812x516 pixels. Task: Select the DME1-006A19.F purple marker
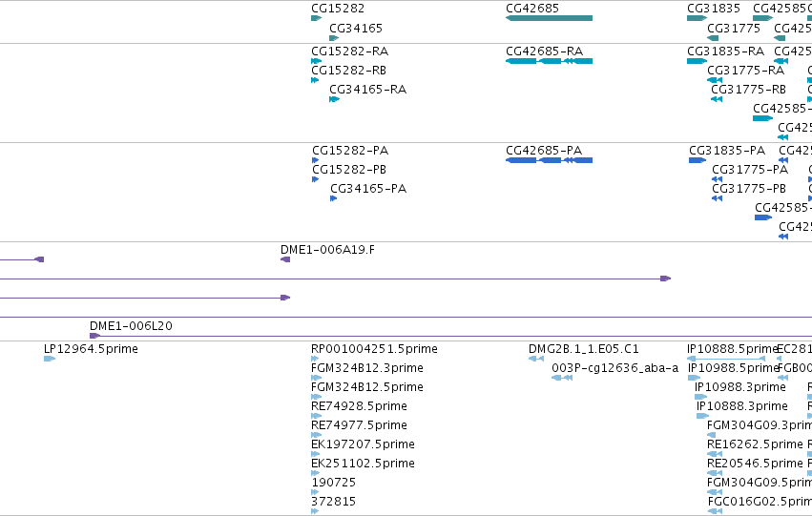click(x=285, y=259)
